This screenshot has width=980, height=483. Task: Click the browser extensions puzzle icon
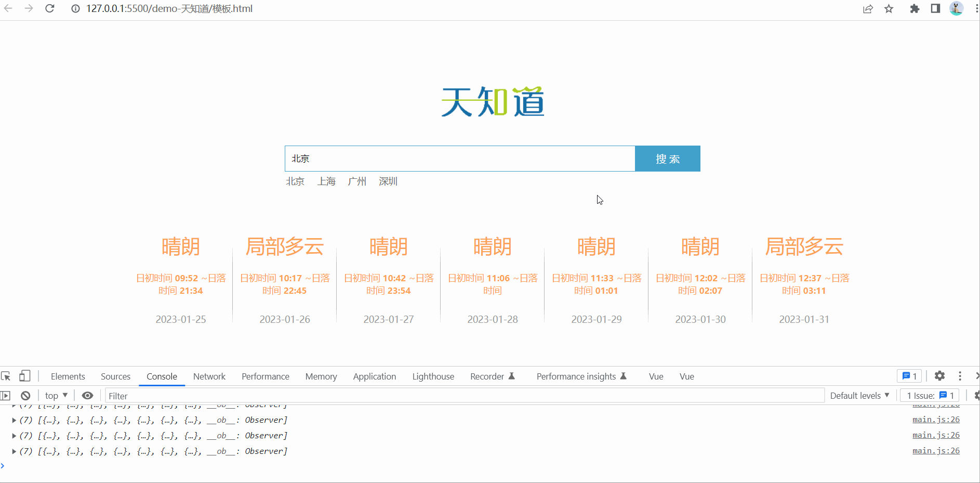[x=915, y=9]
